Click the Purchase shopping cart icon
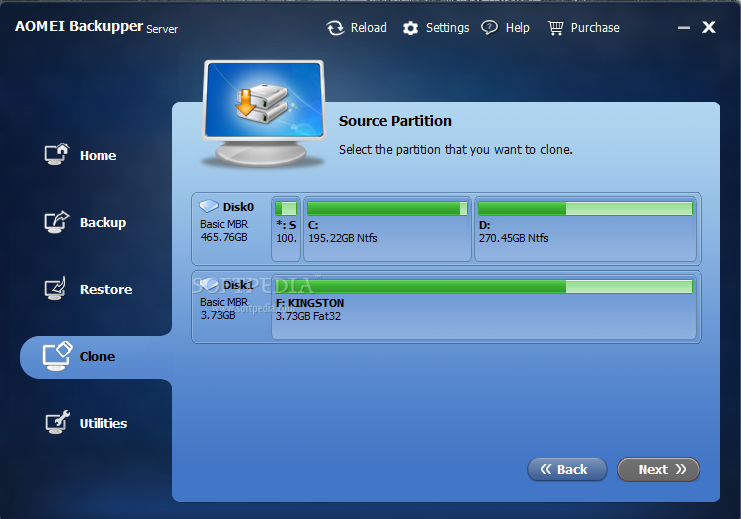The image size is (741, 519). click(555, 28)
